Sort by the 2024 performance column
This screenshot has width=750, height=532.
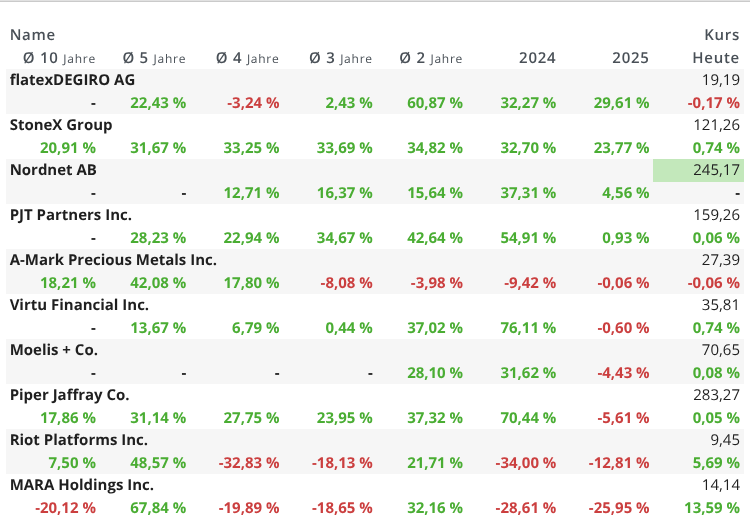[x=537, y=58]
